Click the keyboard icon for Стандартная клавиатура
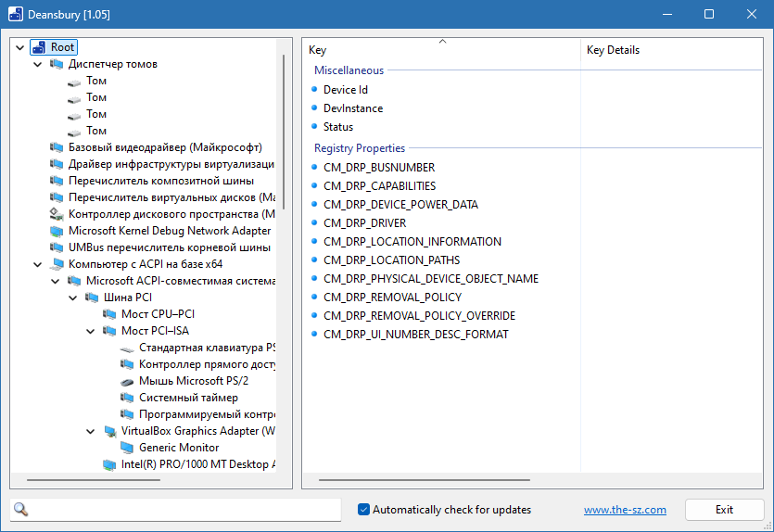The image size is (774, 532). tap(127, 348)
